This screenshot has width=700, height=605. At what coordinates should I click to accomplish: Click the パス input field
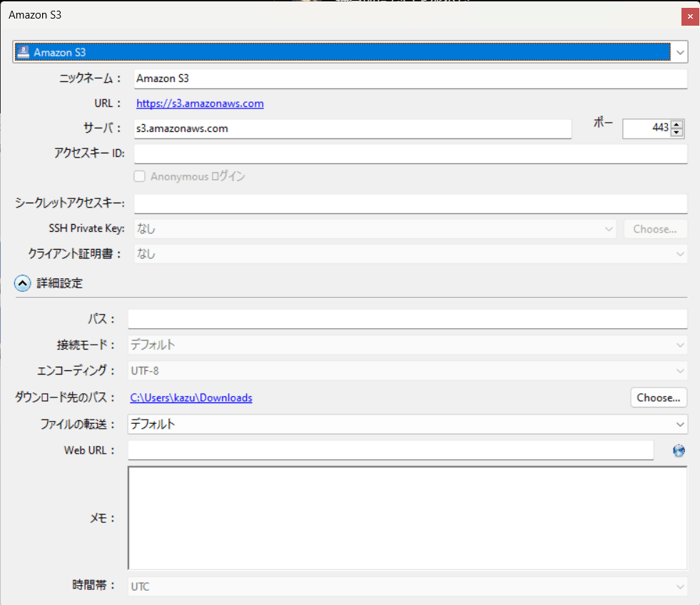(407, 319)
